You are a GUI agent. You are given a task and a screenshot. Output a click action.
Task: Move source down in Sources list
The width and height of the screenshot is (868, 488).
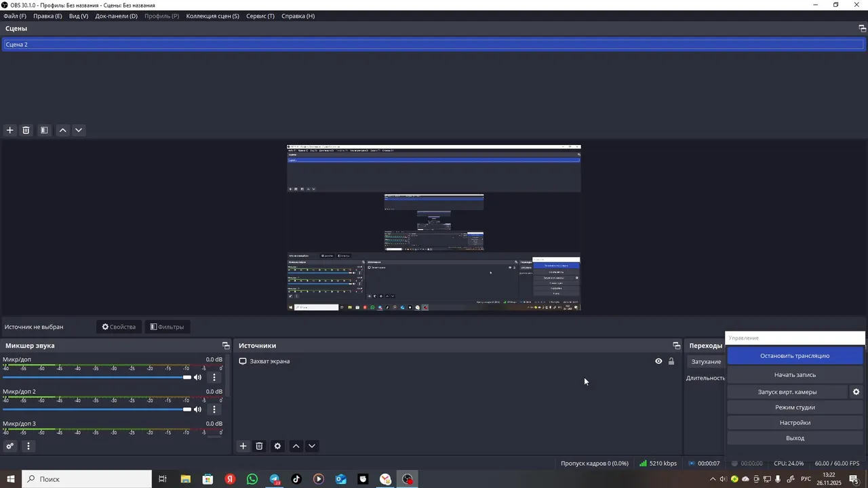[x=312, y=446]
